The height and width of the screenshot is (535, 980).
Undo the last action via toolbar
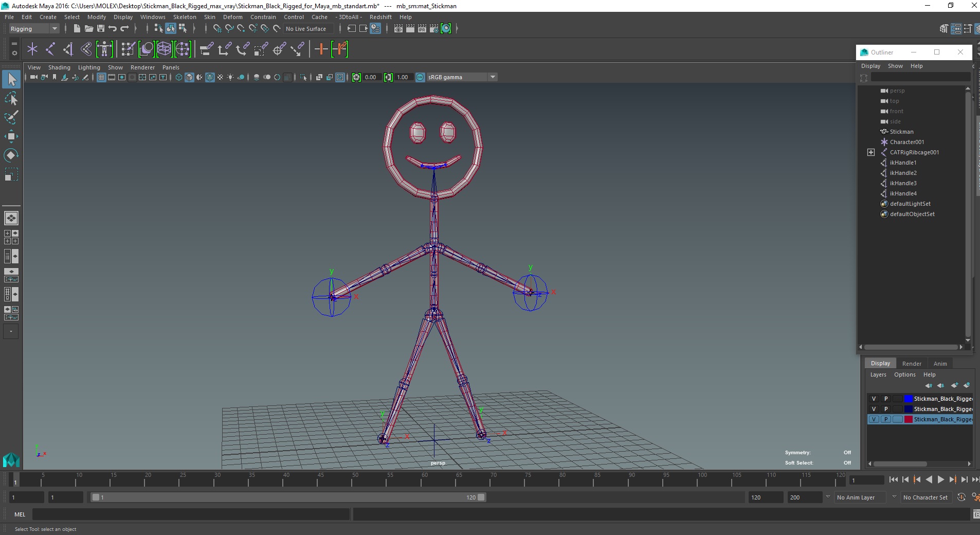pos(113,29)
